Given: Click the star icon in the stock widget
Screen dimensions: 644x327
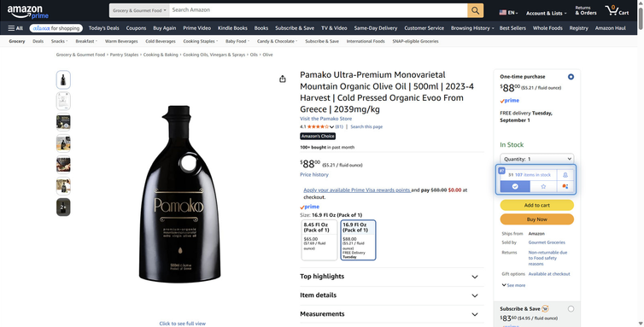Looking at the screenshot, I should 543,186.
